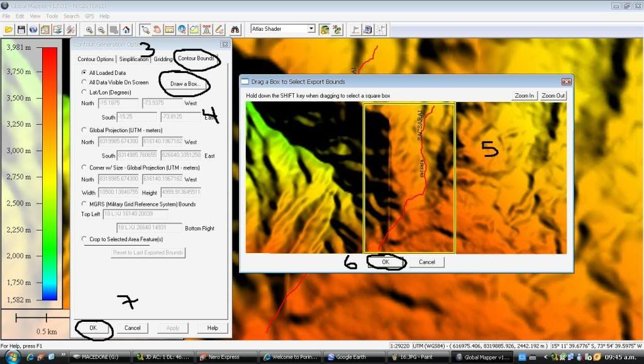Image resolution: width=644 pixels, height=364 pixels.
Task: Click the toolbar icon after the GPS flag
Action: point(368,30)
